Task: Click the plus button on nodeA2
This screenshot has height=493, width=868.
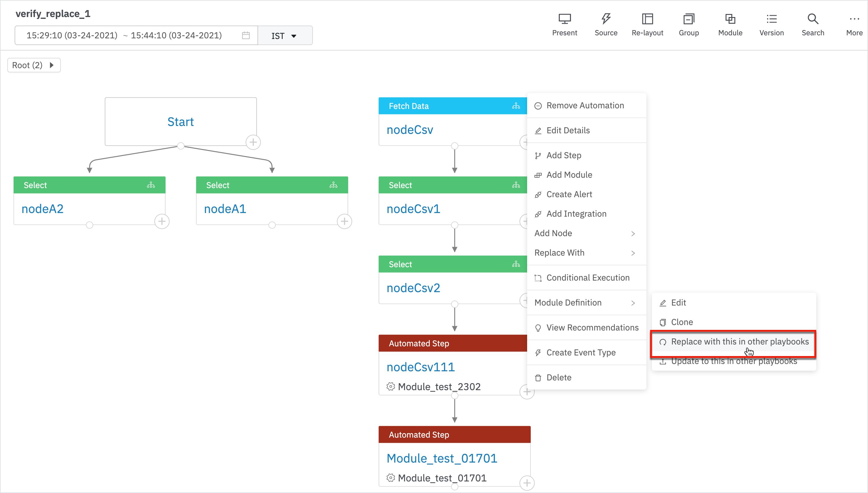Action: tap(162, 222)
